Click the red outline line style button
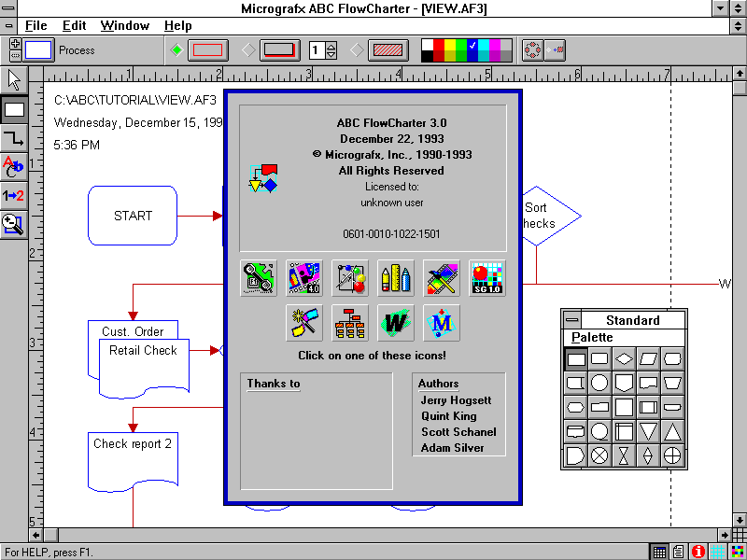This screenshot has width=747, height=560. click(207, 50)
